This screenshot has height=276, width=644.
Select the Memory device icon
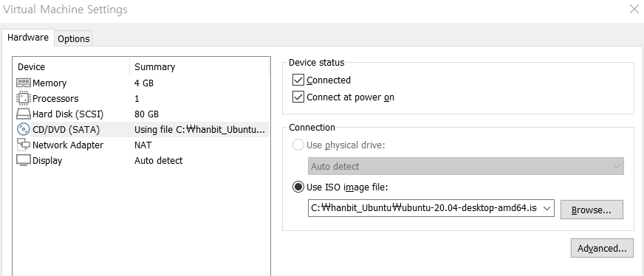click(24, 83)
